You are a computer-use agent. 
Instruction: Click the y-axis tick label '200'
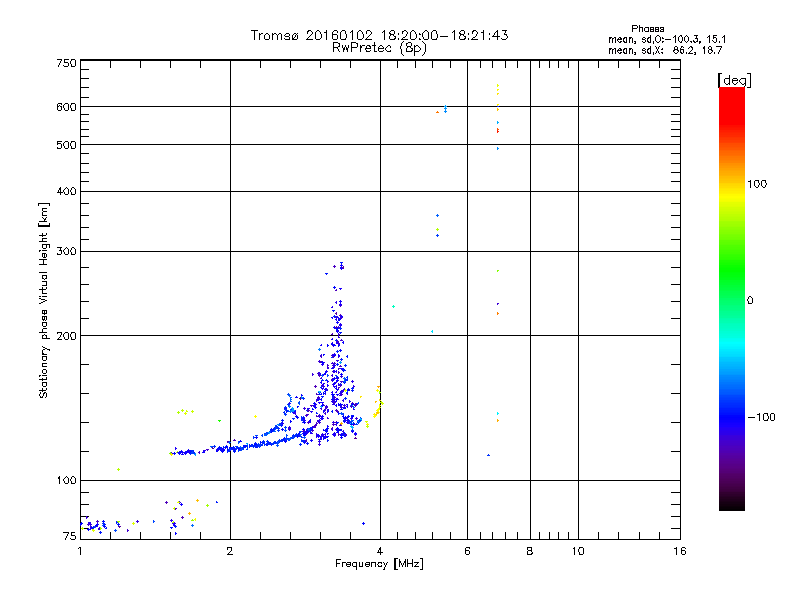(66, 336)
